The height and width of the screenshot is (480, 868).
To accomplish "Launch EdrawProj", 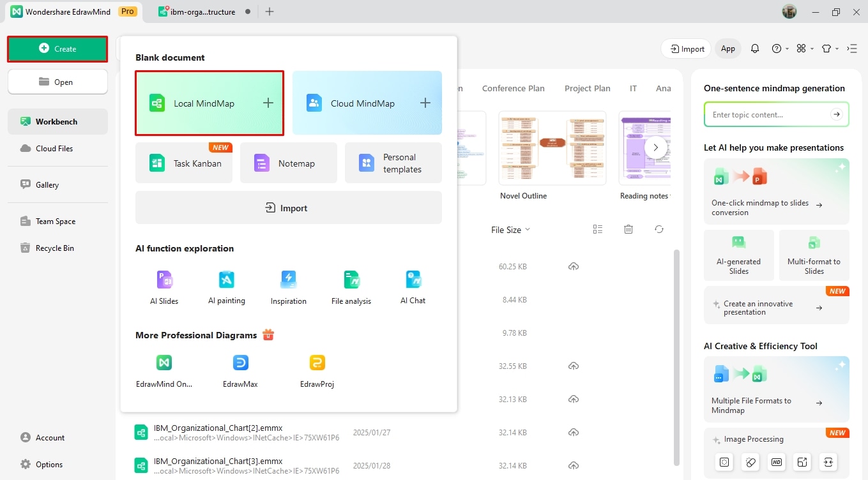I will click(x=317, y=371).
